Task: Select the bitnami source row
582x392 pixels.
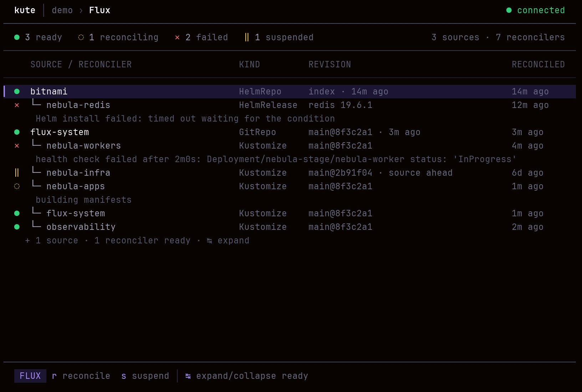Action: pyautogui.click(x=290, y=92)
